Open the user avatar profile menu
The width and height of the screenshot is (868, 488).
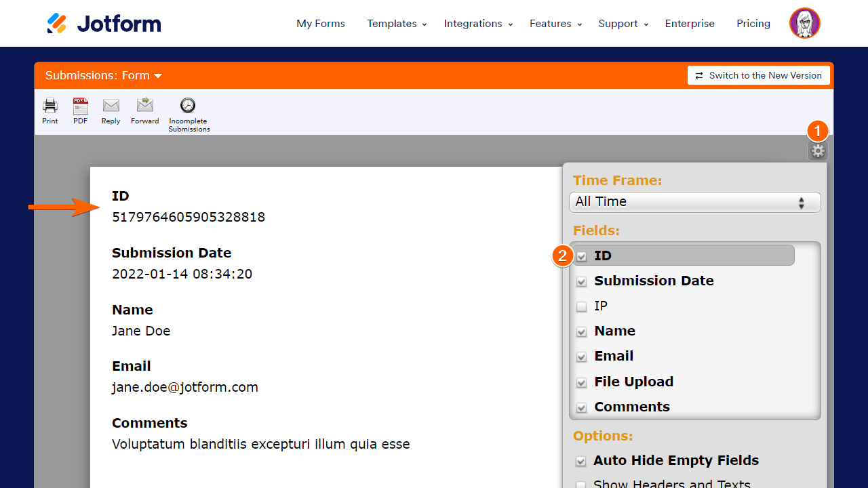click(805, 24)
